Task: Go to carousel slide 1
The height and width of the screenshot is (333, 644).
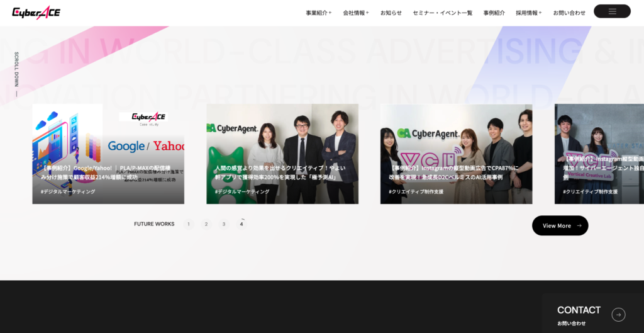Action: (189, 224)
